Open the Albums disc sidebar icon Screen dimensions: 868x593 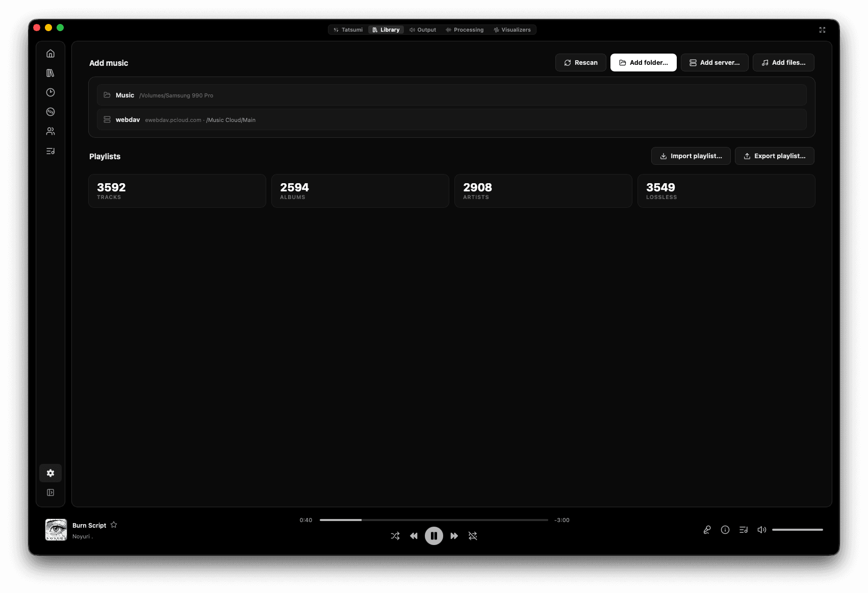pyautogui.click(x=50, y=112)
